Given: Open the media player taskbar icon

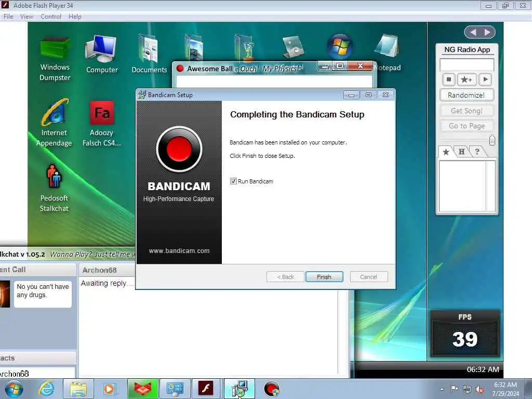Looking at the screenshot, I should [110, 389].
